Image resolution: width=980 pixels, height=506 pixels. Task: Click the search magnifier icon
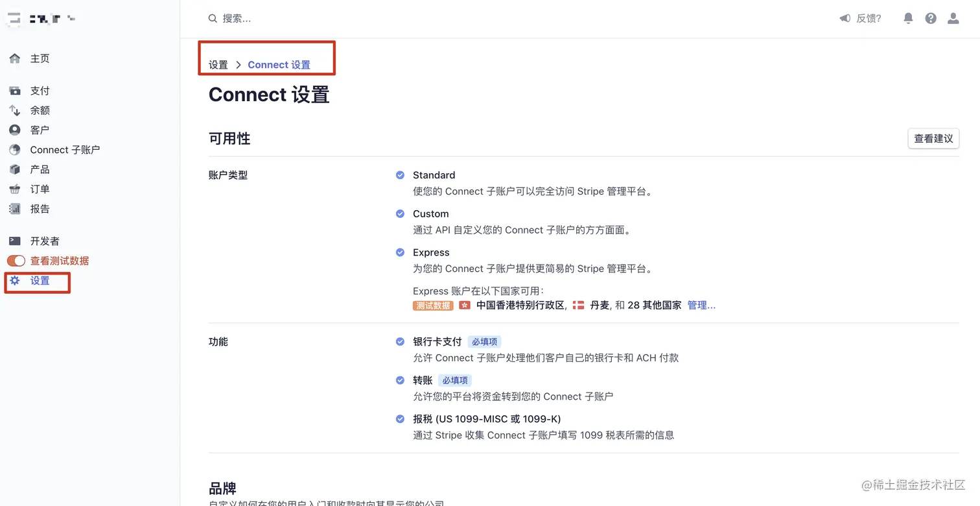(x=213, y=19)
